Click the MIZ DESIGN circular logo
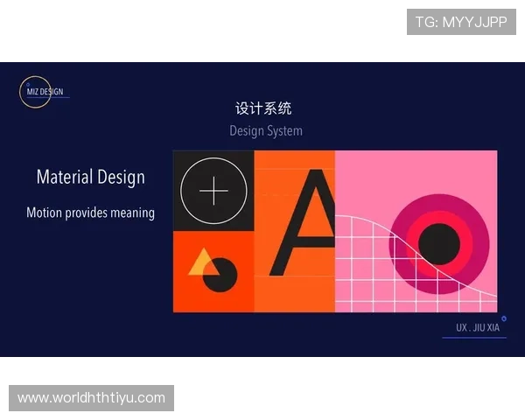Screen dimensions: 525x420 [x=35, y=92]
